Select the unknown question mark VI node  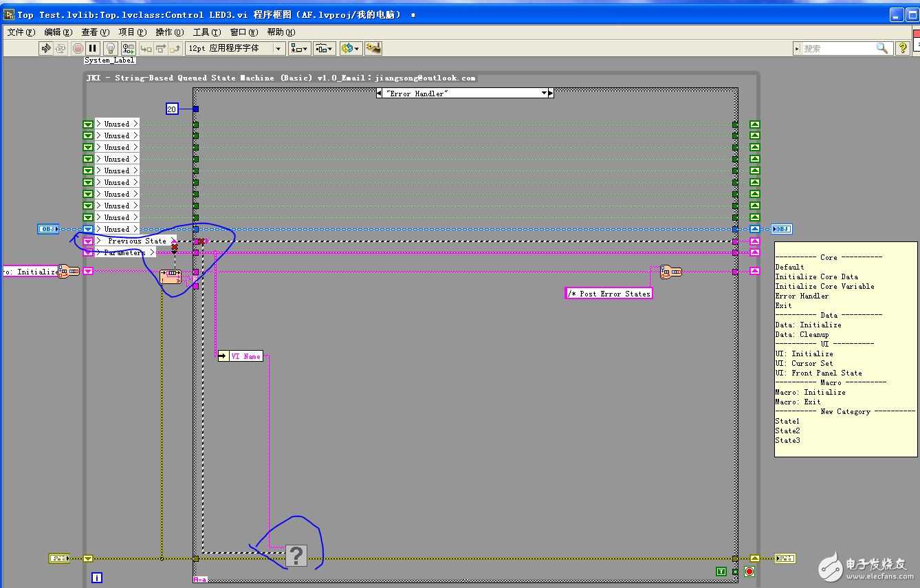[296, 555]
